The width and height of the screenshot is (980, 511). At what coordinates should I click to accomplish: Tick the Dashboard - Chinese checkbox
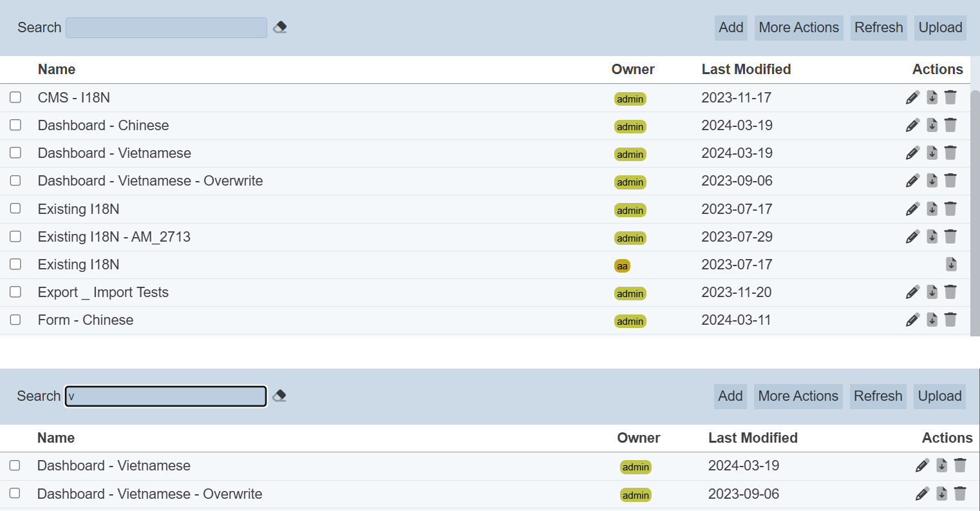click(x=15, y=125)
